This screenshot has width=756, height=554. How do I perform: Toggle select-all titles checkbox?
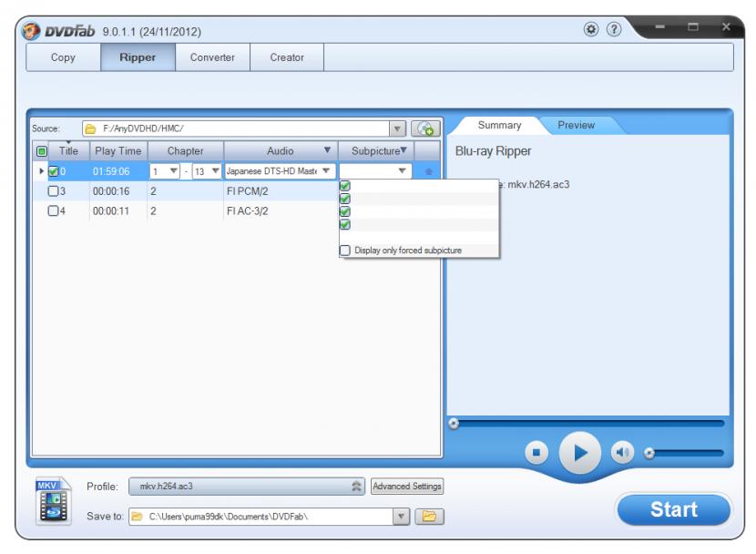pos(42,151)
